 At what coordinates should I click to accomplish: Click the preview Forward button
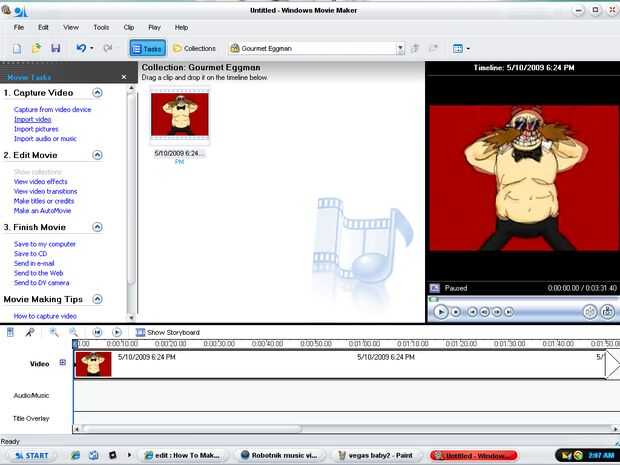tap(509, 312)
